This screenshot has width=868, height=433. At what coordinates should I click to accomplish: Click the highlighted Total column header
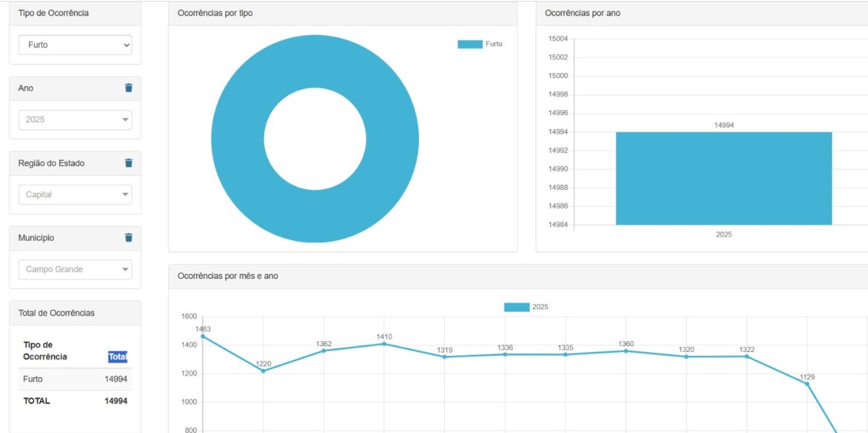click(118, 357)
